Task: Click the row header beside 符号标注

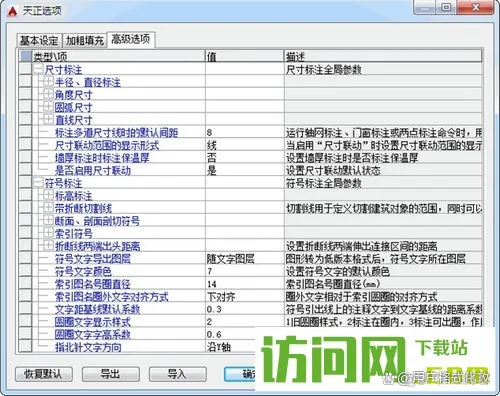Action: pos(25,183)
